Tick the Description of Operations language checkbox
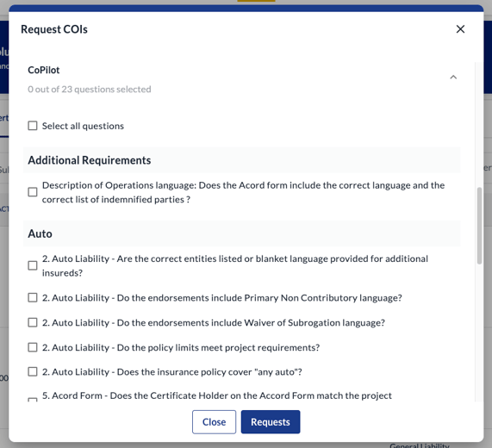 [33, 192]
